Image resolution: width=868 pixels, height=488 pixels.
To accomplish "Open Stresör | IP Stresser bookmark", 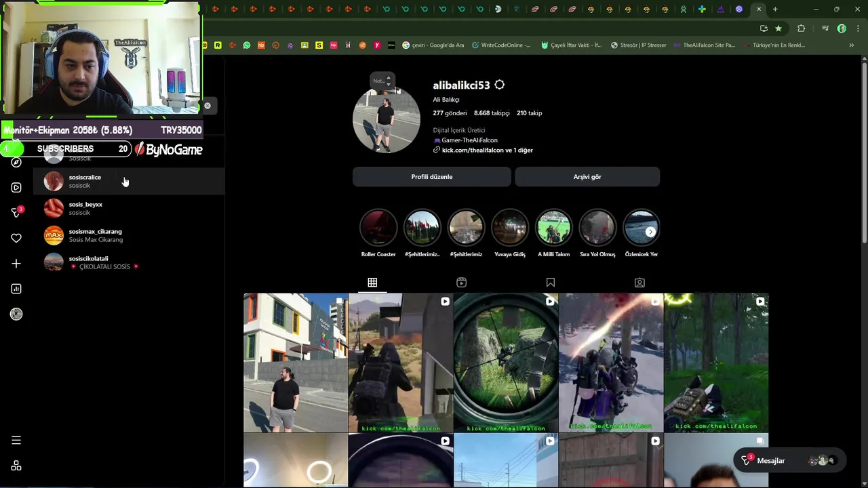I will pyautogui.click(x=639, y=45).
